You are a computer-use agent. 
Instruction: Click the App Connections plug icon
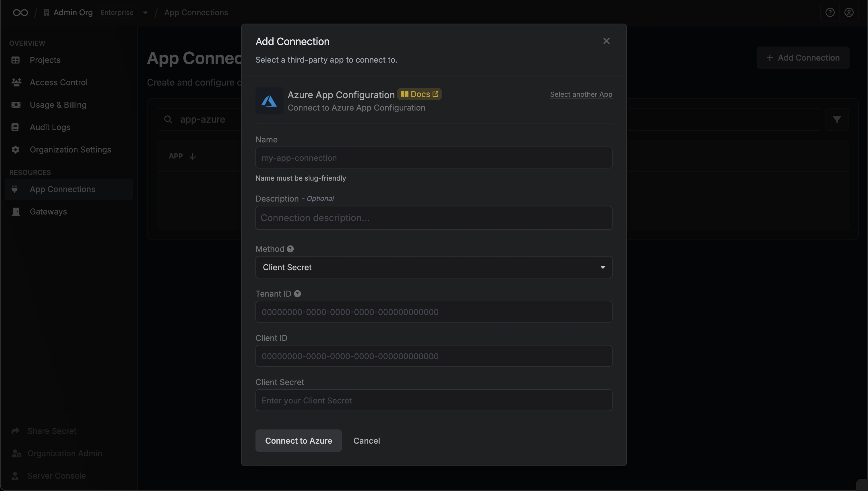tap(14, 189)
